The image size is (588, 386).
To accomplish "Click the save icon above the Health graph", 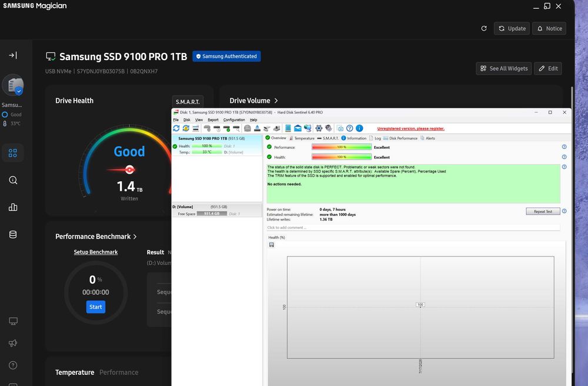I will [272, 245].
